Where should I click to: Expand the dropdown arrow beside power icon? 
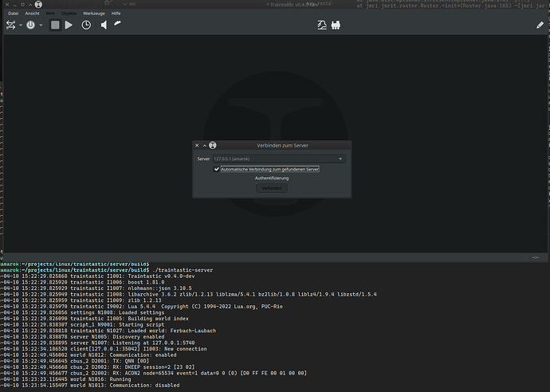tap(41, 25)
